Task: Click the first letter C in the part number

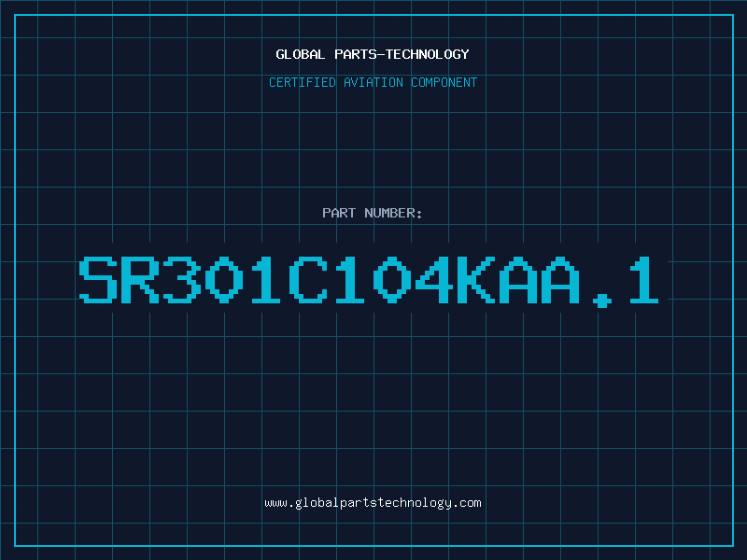Action: click(308, 279)
